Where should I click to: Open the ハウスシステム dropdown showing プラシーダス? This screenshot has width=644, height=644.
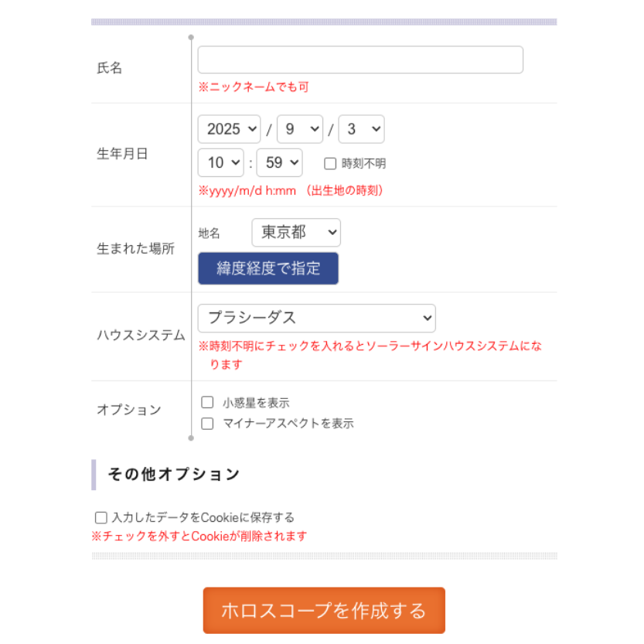tap(317, 319)
